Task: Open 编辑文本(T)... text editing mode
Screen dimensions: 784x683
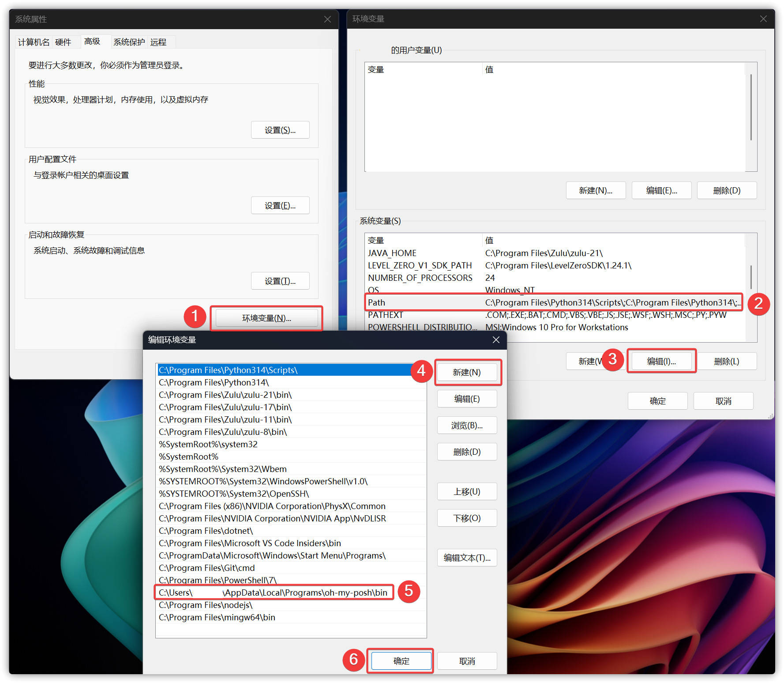Action: point(467,558)
